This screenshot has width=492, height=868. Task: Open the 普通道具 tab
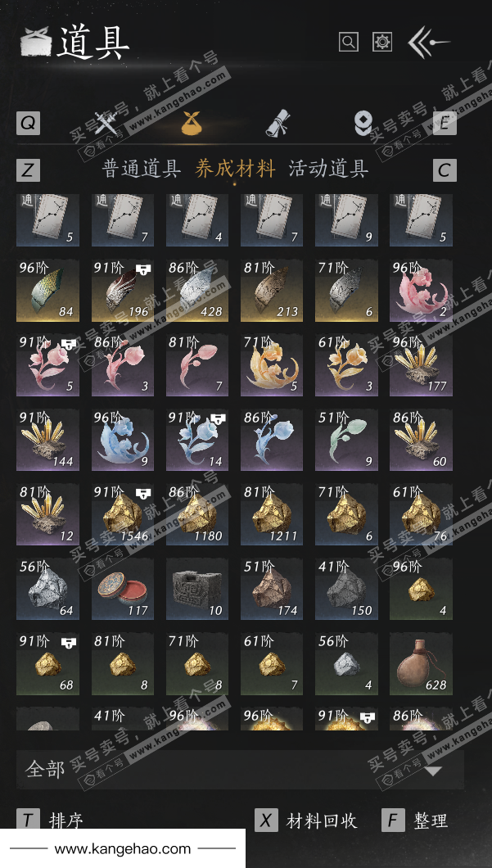(141, 170)
